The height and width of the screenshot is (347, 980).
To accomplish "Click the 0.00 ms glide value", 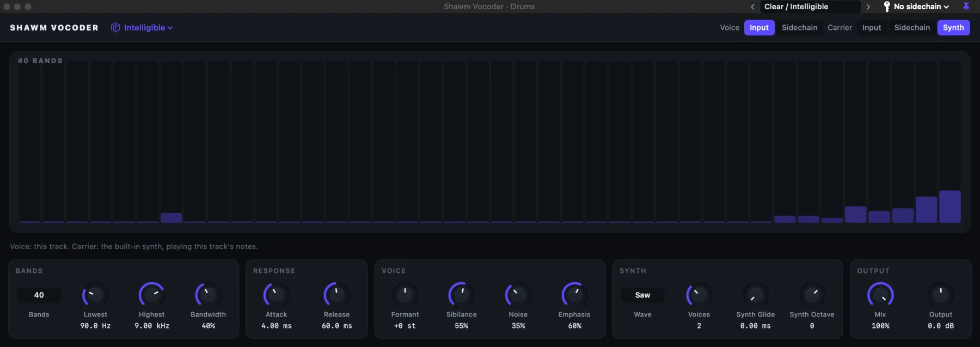I will point(756,326).
